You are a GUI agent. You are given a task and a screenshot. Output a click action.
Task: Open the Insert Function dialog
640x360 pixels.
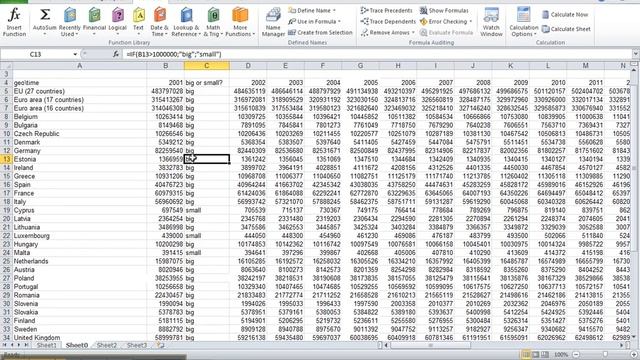point(14,22)
